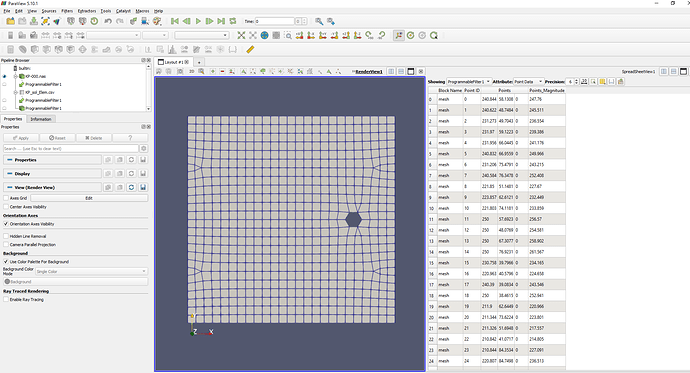Check Center Axes Visibility
This screenshot has width=690, height=373.
click(x=6, y=207)
